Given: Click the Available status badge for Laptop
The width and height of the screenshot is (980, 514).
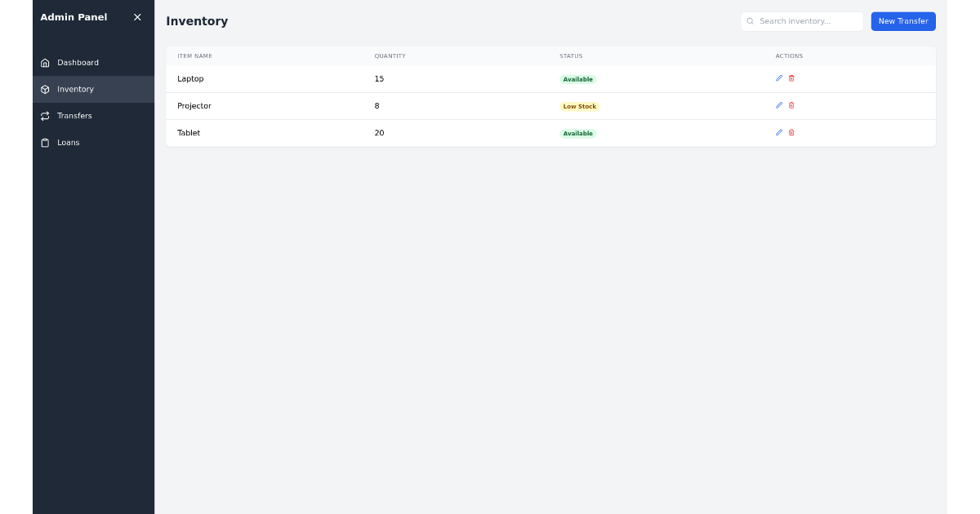Looking at the screenshot, I should (x=578, y=79).
